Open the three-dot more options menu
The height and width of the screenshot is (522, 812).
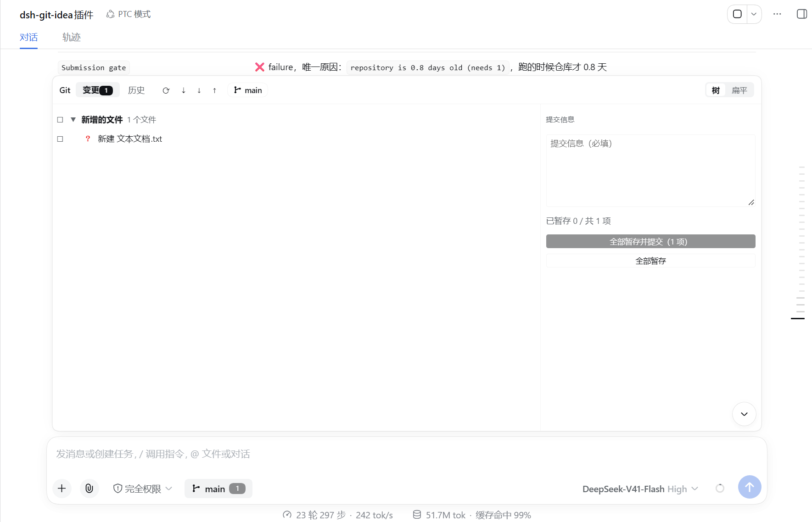pos(777,14)
